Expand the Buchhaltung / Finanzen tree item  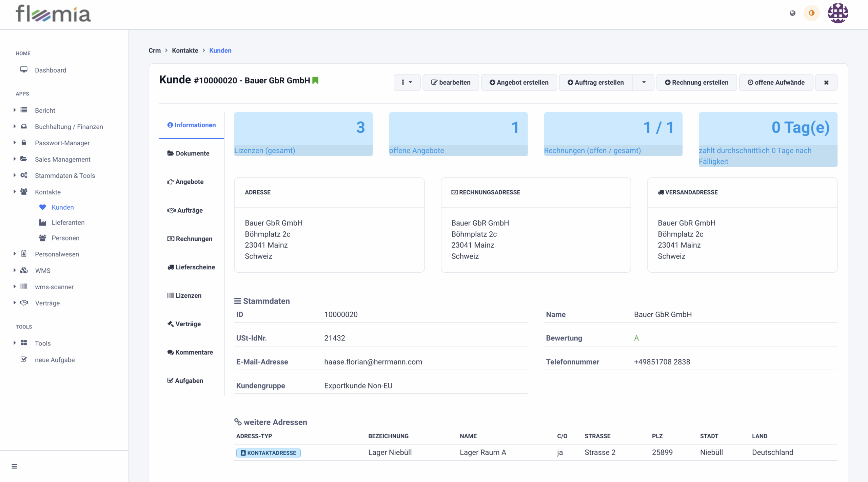15,126
